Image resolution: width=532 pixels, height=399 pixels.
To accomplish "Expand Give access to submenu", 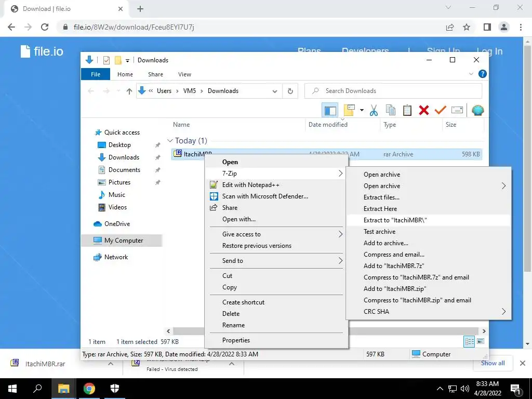I will [x=275, y=234].
